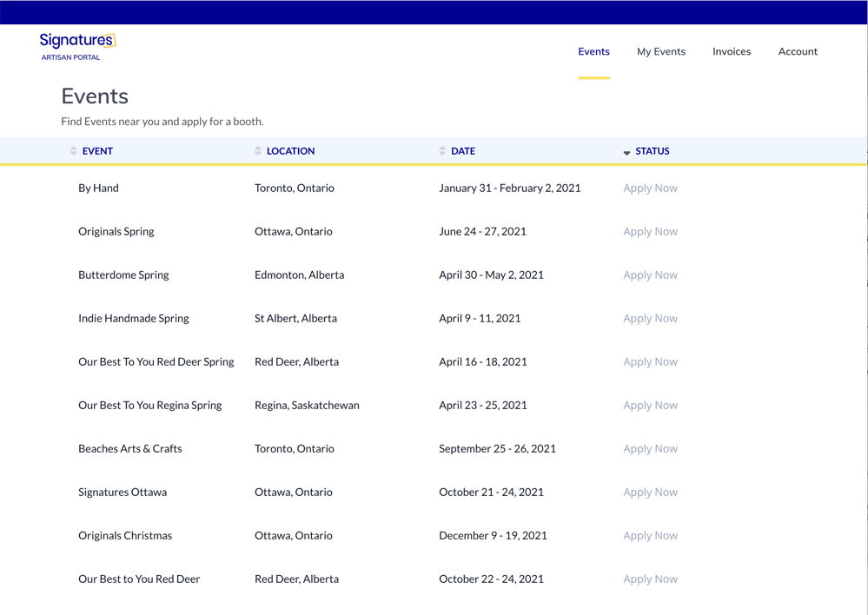Open the Events tab

[593, 51]
